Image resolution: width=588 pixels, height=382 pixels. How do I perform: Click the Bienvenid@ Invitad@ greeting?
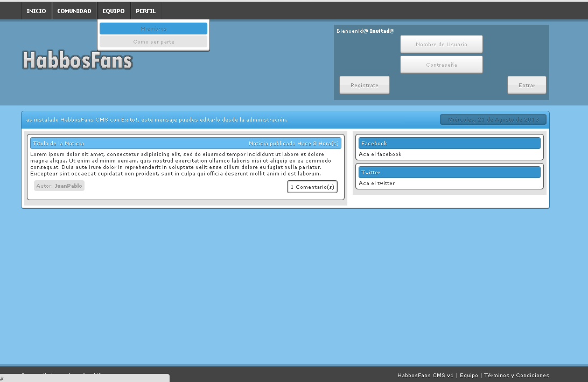tap(365, 31)
